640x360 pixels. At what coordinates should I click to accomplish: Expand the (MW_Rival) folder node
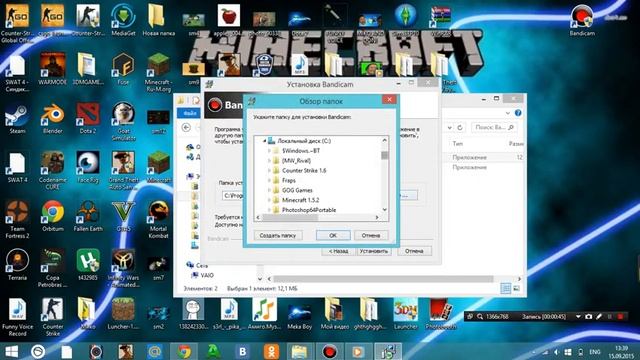coord(269,160)
